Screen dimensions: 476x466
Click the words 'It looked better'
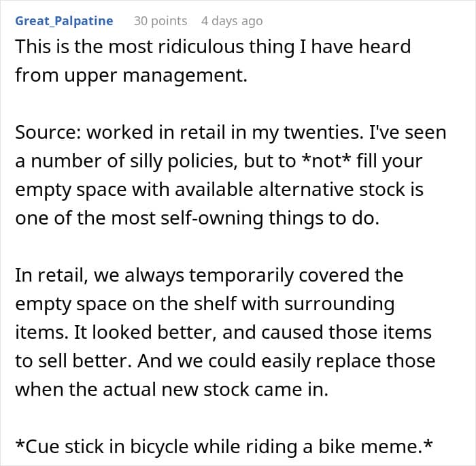[x=146, y=333]
